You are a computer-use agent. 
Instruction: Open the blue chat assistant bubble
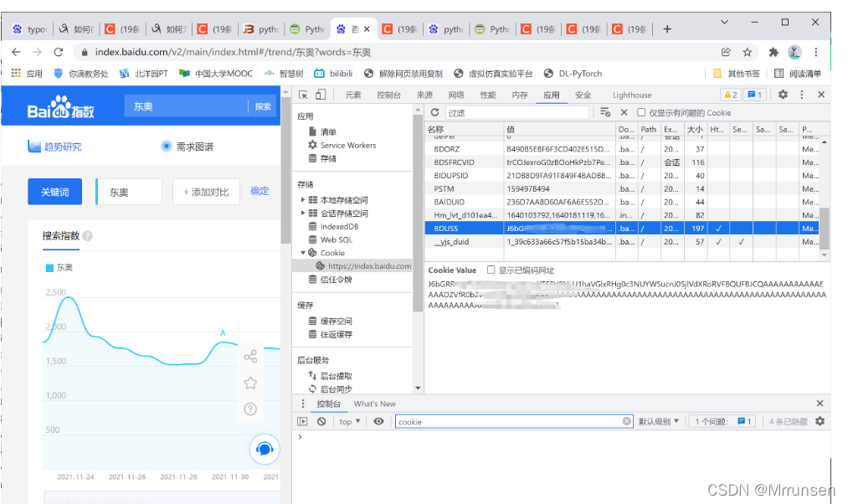[265, 449]
